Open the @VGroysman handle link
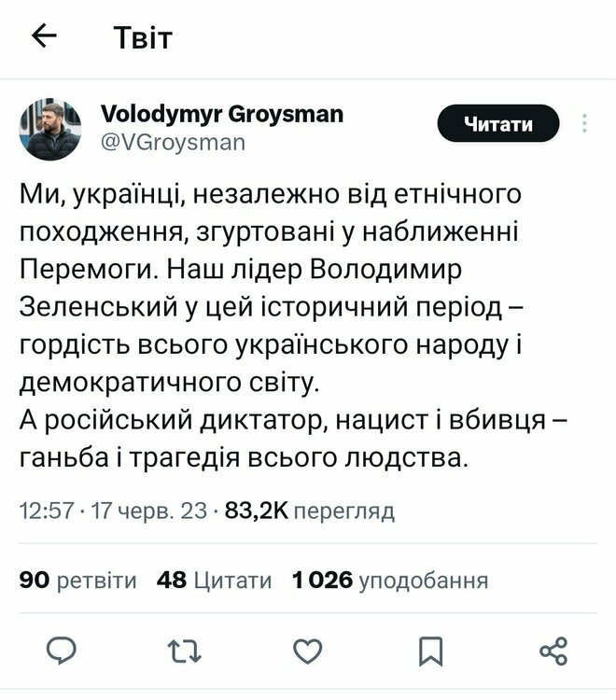Screen dimensions: 616x700 pos(172,143)
